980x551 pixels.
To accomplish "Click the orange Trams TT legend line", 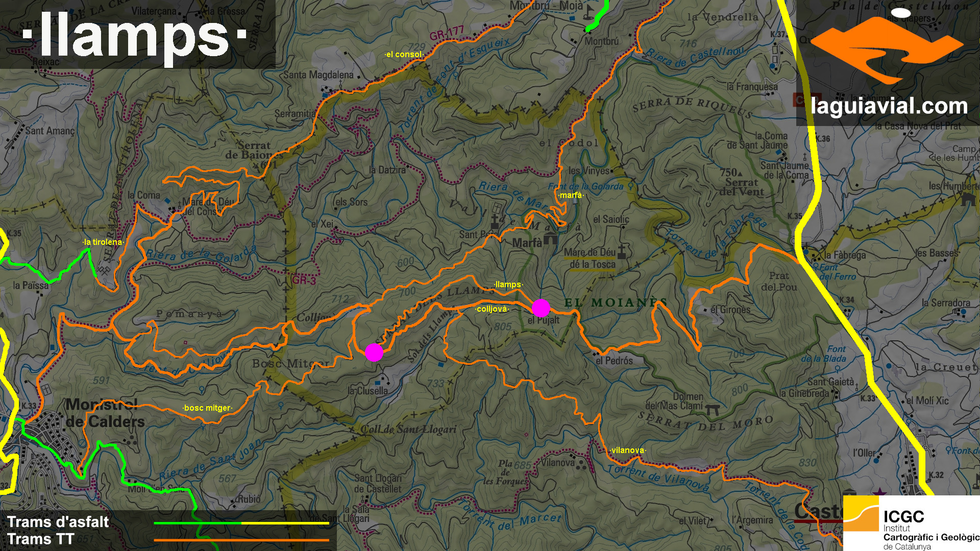I will tap(241, 540).
